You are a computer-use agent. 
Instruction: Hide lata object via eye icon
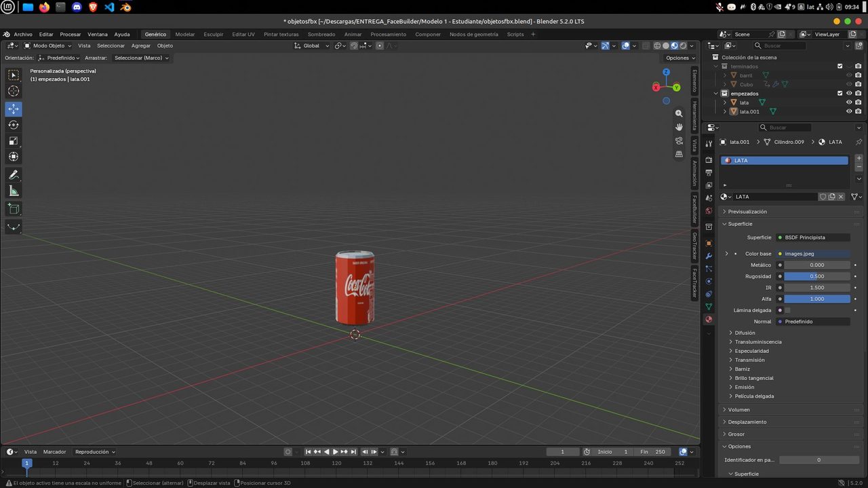[x=849, y=102]
